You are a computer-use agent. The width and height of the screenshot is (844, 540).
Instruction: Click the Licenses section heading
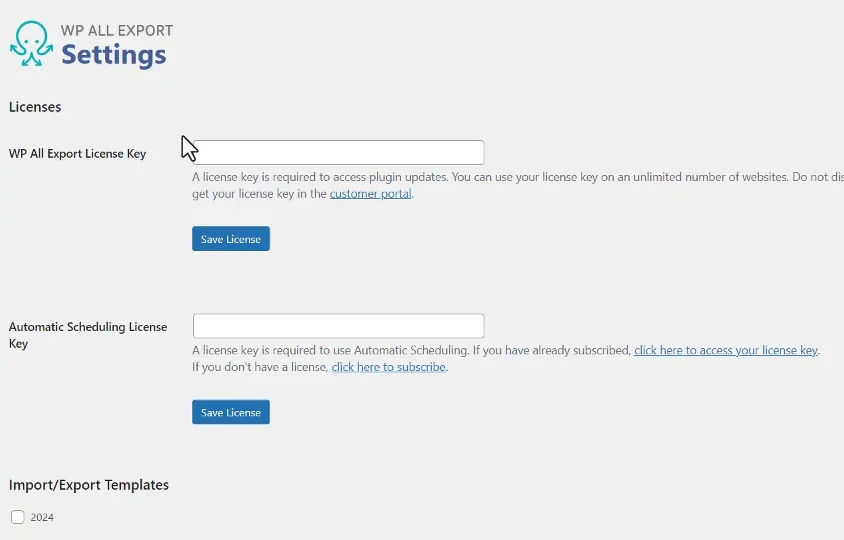(35, 107)
